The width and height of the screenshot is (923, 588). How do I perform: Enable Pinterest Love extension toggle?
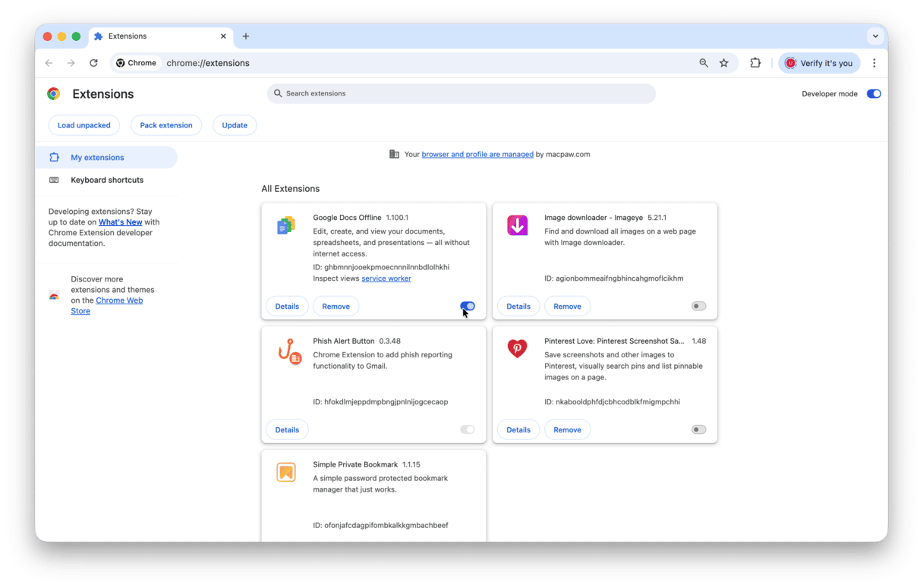[x=698, y=429]
